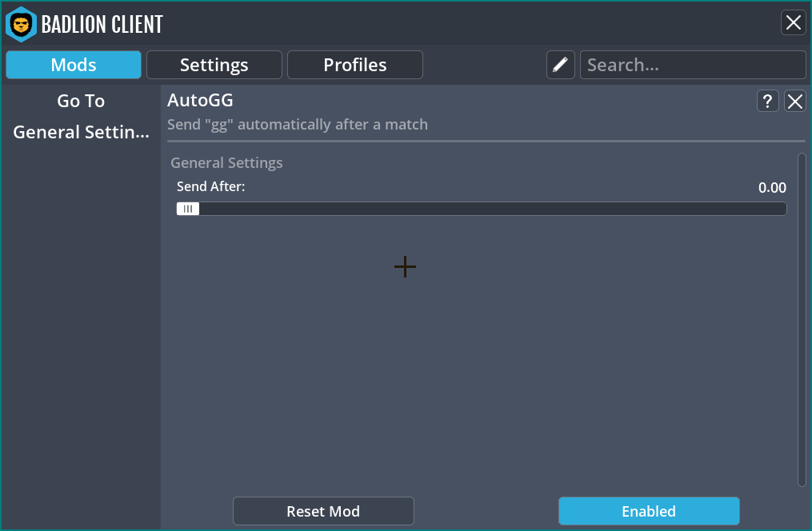Close the Badlion Client window
The height and width of the screenshot is (531, 812).
794,22
